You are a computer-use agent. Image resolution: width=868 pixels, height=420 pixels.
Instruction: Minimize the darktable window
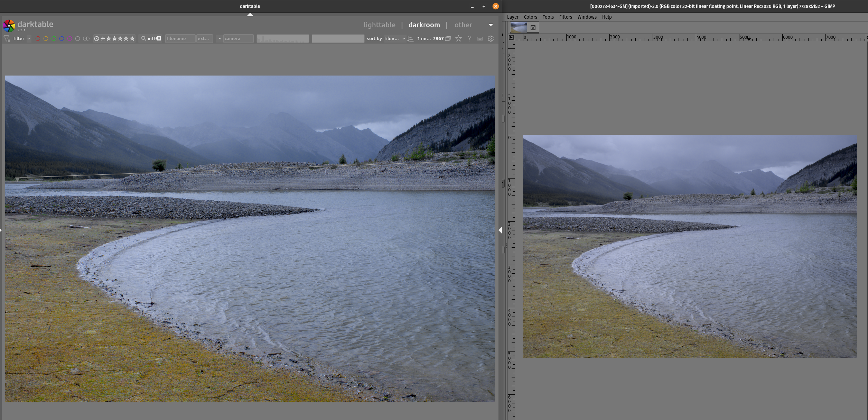click(472, 6)
